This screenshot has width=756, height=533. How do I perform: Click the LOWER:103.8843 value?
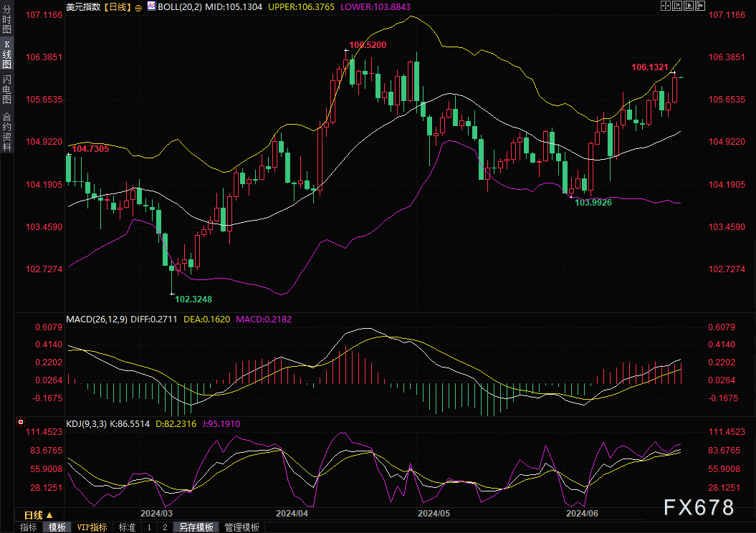coord(375,6)
